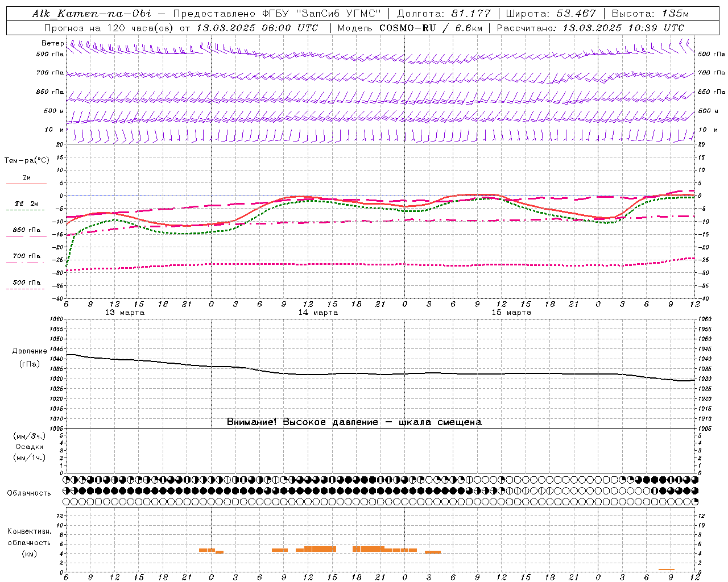Click calculation time Рассчитано: 13.03.2025 10:39 UTC
This screenshot has height=582, width=728.
coord(591,28)
